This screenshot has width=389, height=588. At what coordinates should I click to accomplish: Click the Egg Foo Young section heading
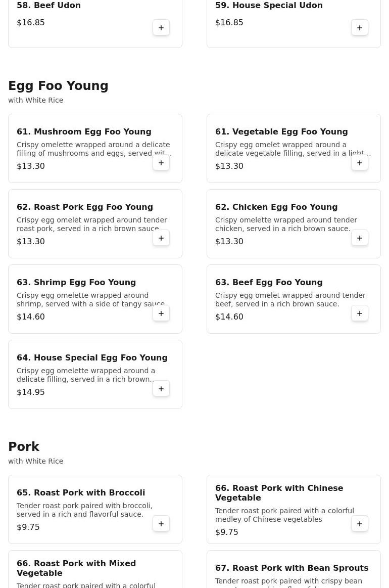pyautogui.click(x=58, y=86)
